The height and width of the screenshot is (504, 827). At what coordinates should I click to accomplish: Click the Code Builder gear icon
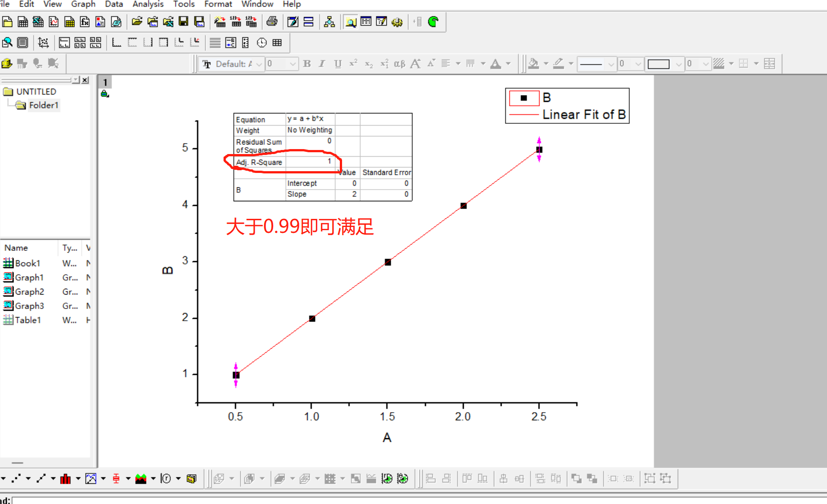pos(397,22)
